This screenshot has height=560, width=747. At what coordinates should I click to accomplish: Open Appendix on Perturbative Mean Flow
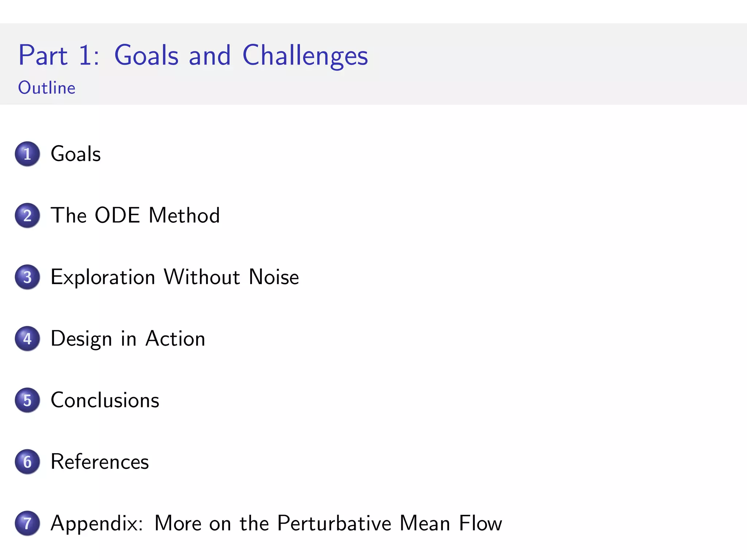(276, 524)
